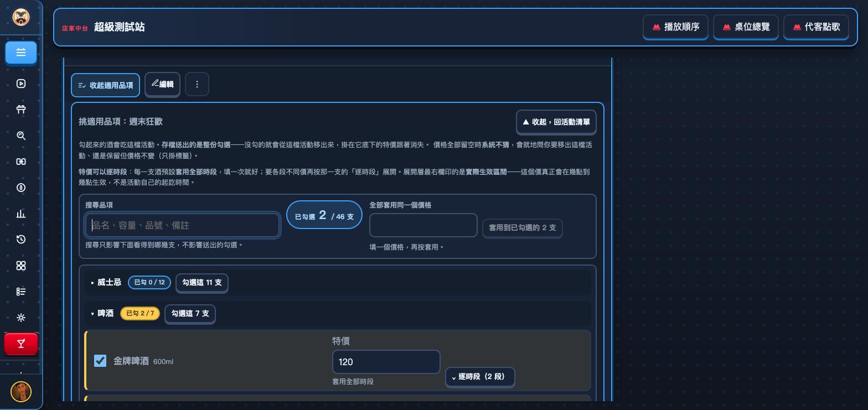The image size is (868, 410).
Task: Click the 特價 field showing 120
Action: coord(386,362)
